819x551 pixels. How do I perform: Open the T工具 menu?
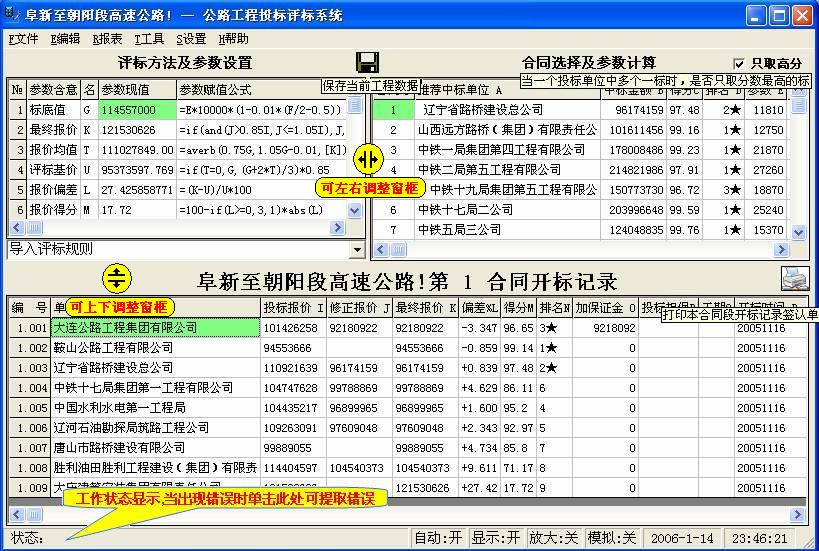click(149, 39)
